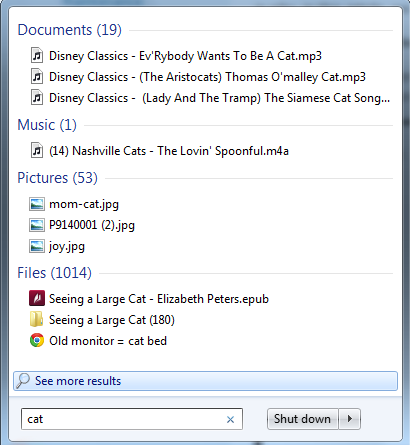The height and width of the screenshot is (445, 410).
Task: Click music icon beside Ev'Rybody Wants To Be A Cat.mp3
Action: (x=37, y=56)
